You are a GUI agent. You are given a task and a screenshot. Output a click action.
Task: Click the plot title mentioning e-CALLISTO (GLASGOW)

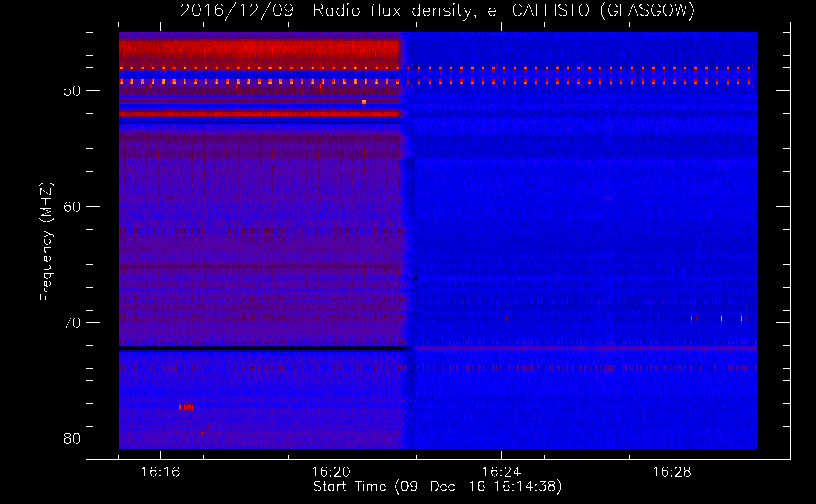pyautogui.click(x=437, y=10)
